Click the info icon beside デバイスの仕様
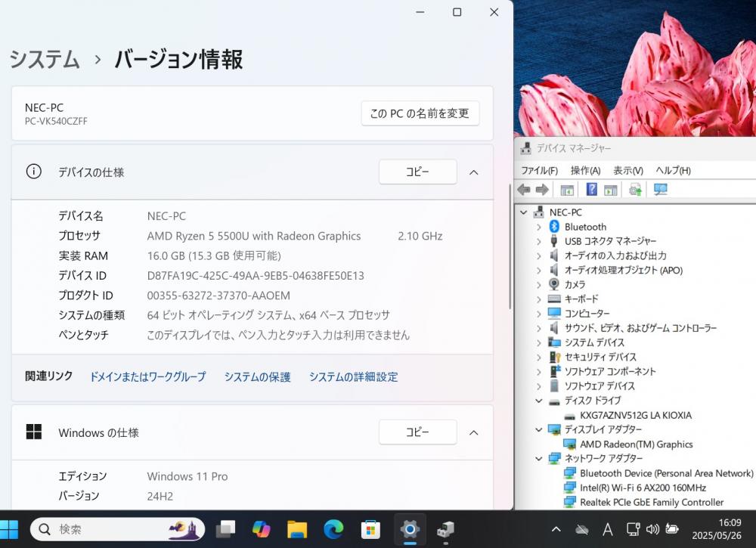The height and width of the screenshot is (548, 756). coord(34,171)
